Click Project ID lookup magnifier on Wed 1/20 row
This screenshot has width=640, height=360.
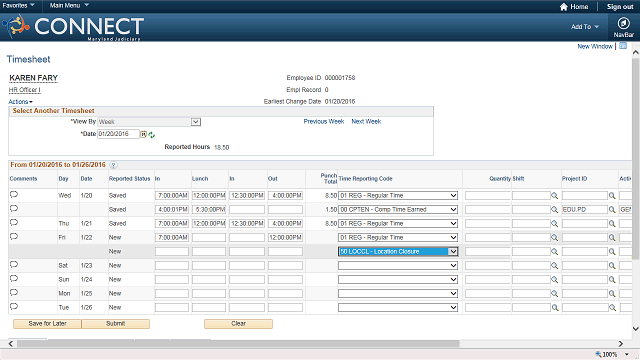click(612, 196)
